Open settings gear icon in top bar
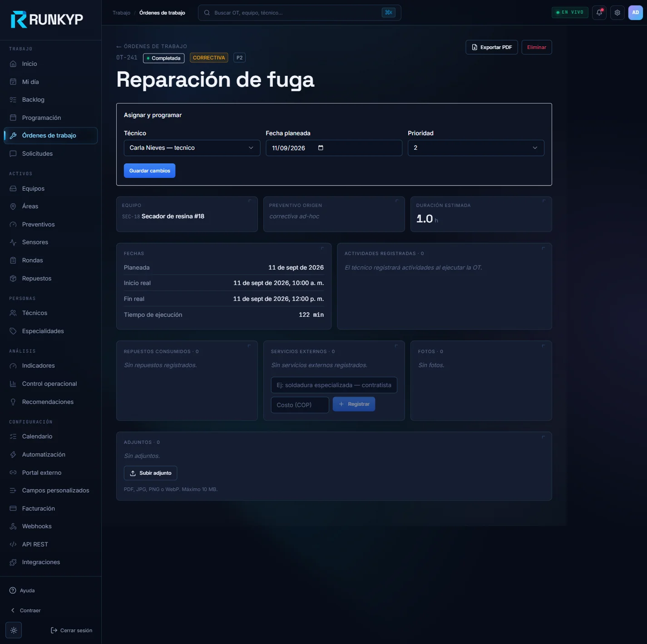 (x=617, y=13)
